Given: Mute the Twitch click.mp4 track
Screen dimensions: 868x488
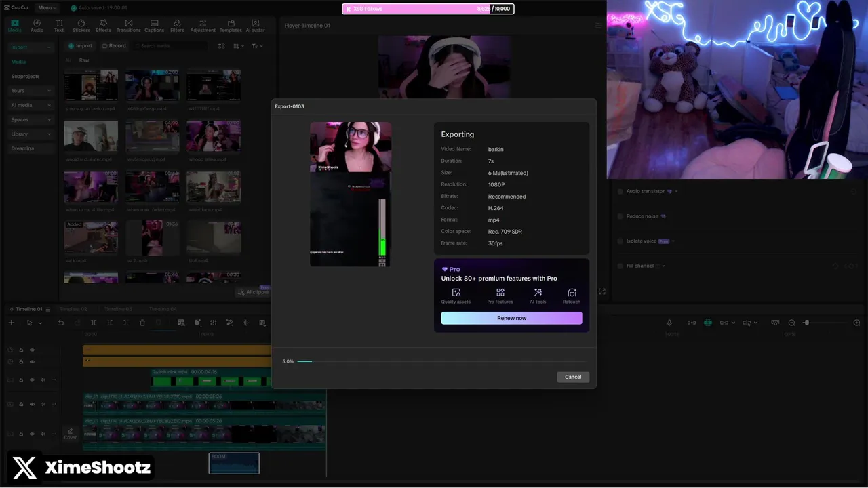Looking at the screenshot, I should coord(43,380).
